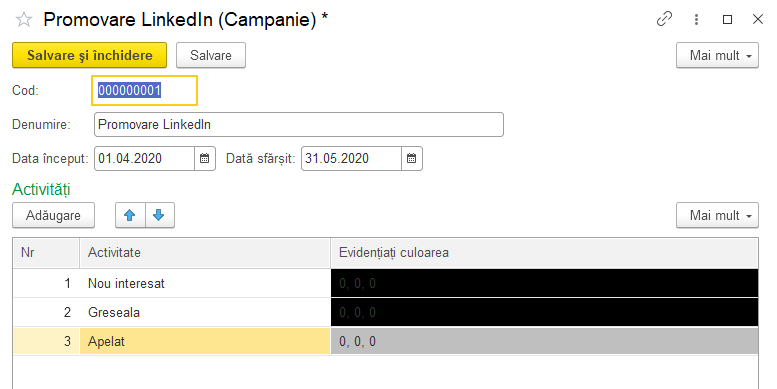Viewport: 777px width, 389px height.
Task: Click the favorite star icon
Action: pos(24,20)
